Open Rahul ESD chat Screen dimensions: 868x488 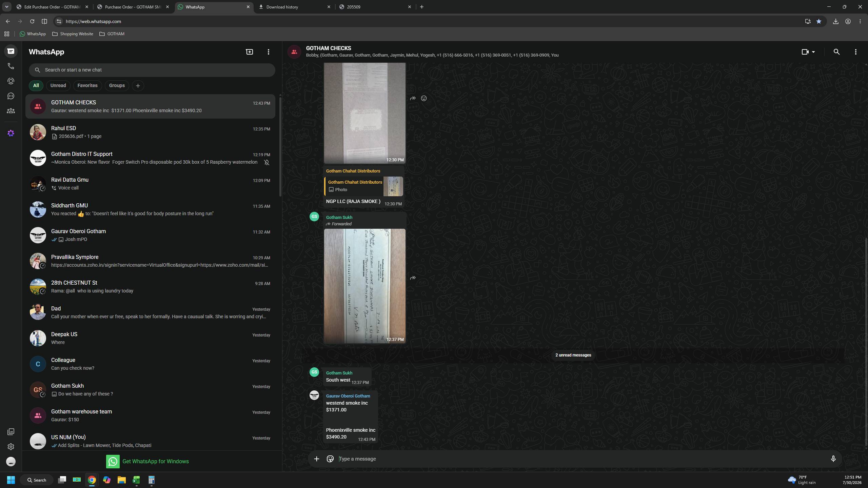[150, 132]
